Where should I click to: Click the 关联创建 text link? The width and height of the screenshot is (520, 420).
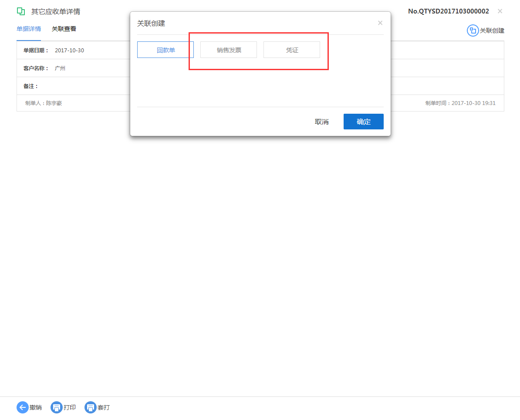492,30
